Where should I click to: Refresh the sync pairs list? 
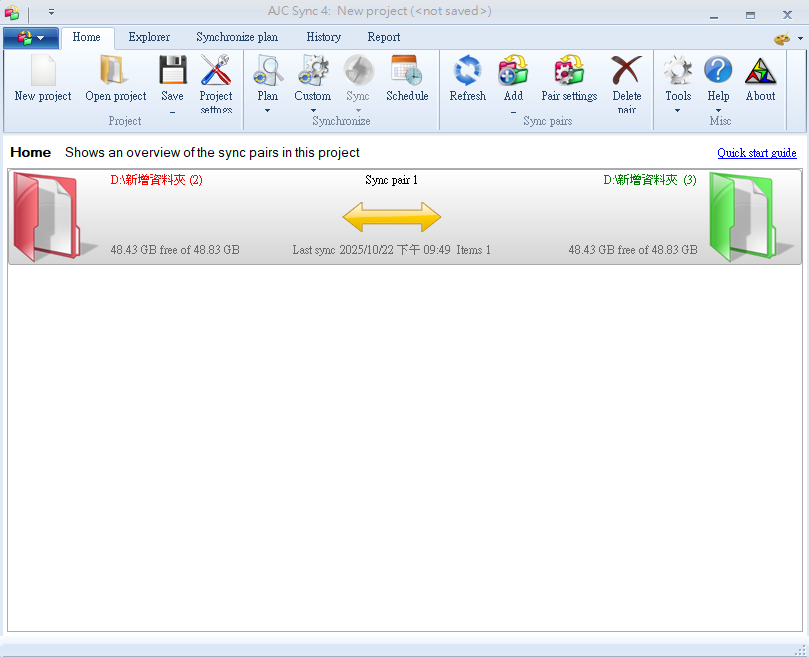[467, 72]
